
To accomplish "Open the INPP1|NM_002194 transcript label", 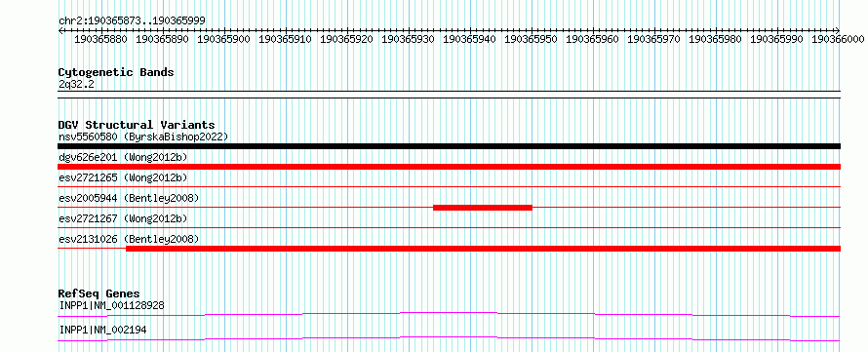I will (103, 331).
